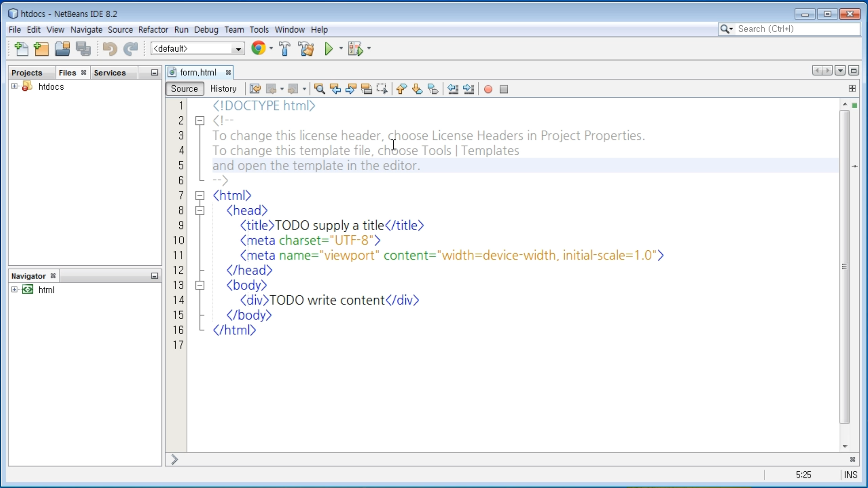Expand the htdocs project tree node

[14, 86]
